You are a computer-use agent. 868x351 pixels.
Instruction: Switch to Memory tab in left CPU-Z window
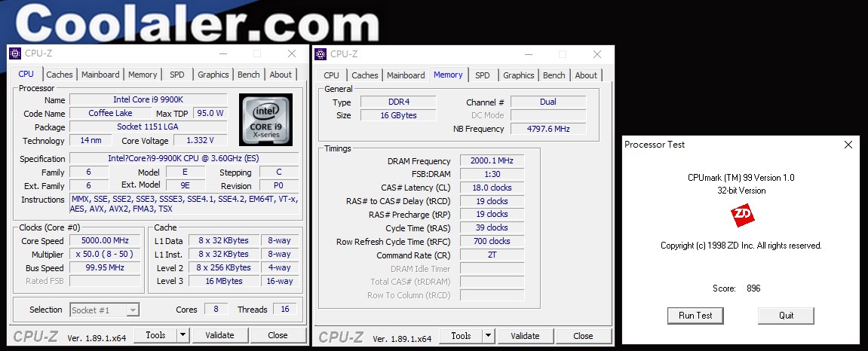coord(143,75)
